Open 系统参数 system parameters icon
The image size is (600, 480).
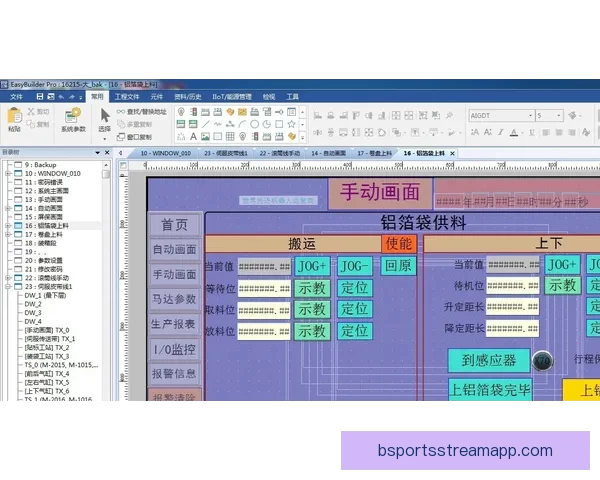pyautogui.click(x=73, y=116)
